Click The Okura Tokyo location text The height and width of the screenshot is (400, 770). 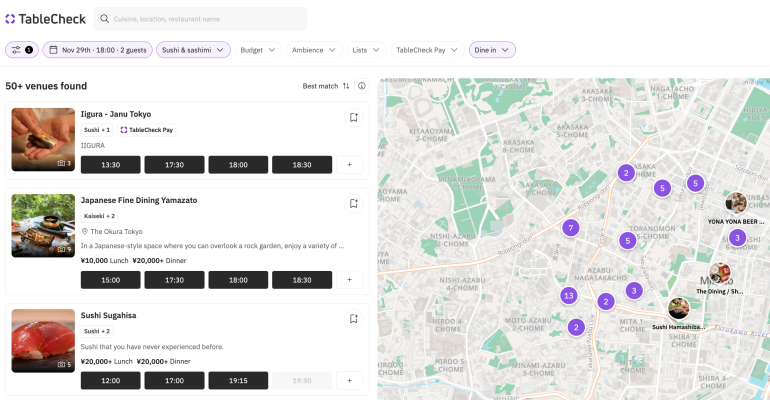(x=116, y=231)
